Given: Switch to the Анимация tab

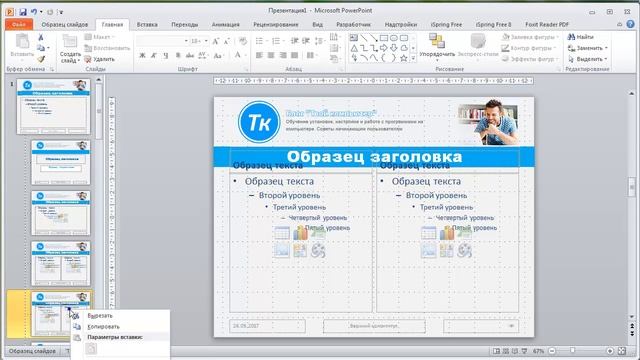Looking at the screenshot, I should pyautogui.click(x=226, y=24).
